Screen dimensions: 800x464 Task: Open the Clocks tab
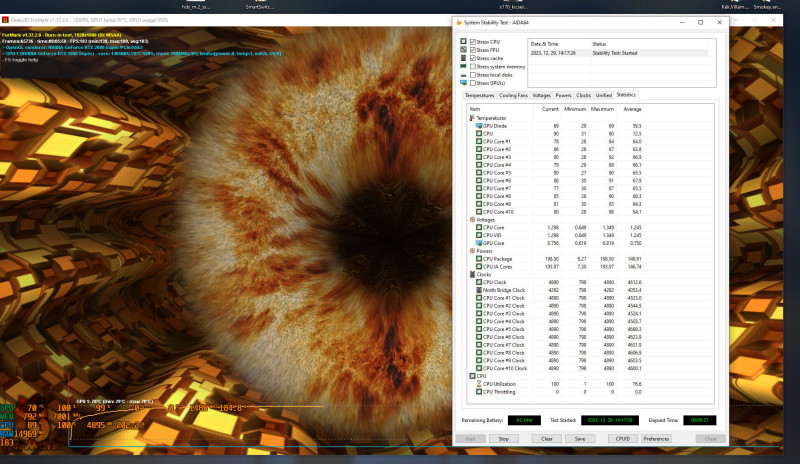[x=583, y=95]
